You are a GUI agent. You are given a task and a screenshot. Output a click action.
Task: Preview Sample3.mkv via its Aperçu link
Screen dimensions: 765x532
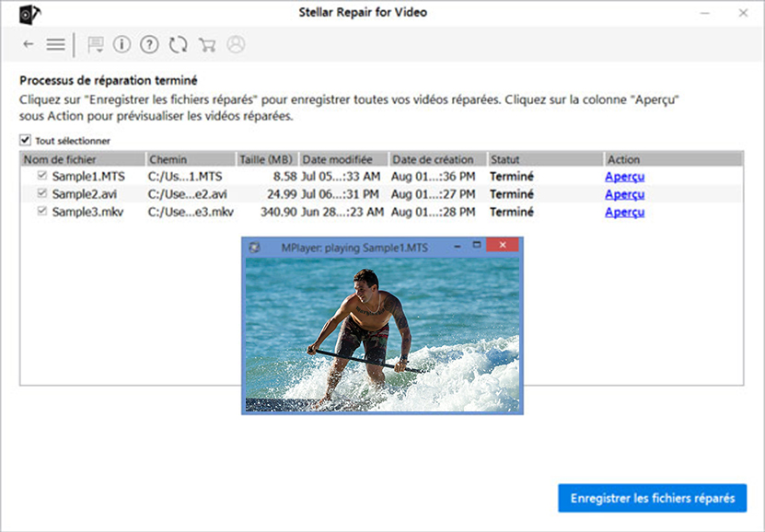point(624,212)
